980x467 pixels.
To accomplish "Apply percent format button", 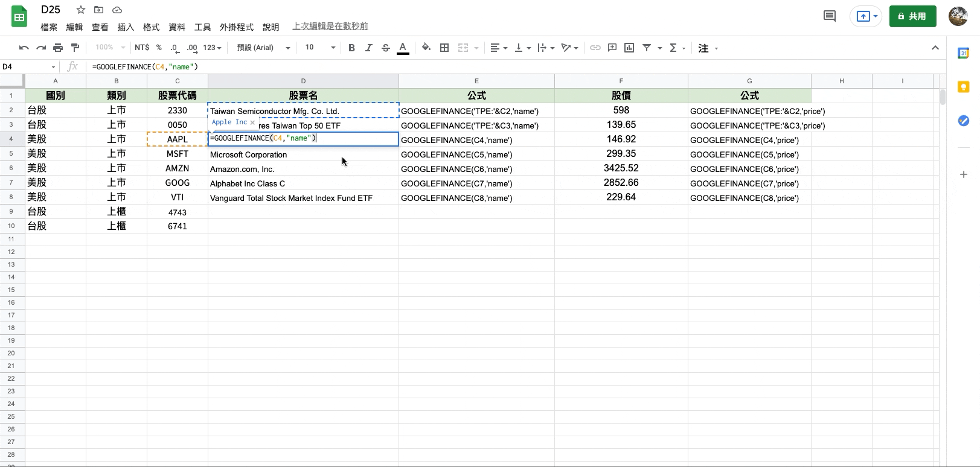I will click(x=159, y=48).
